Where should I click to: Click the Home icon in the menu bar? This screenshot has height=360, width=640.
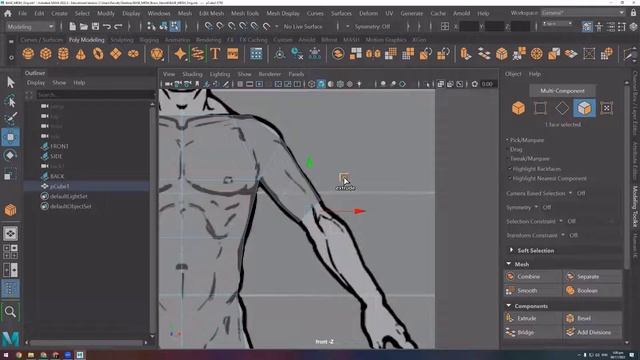[x=7, y=13]
